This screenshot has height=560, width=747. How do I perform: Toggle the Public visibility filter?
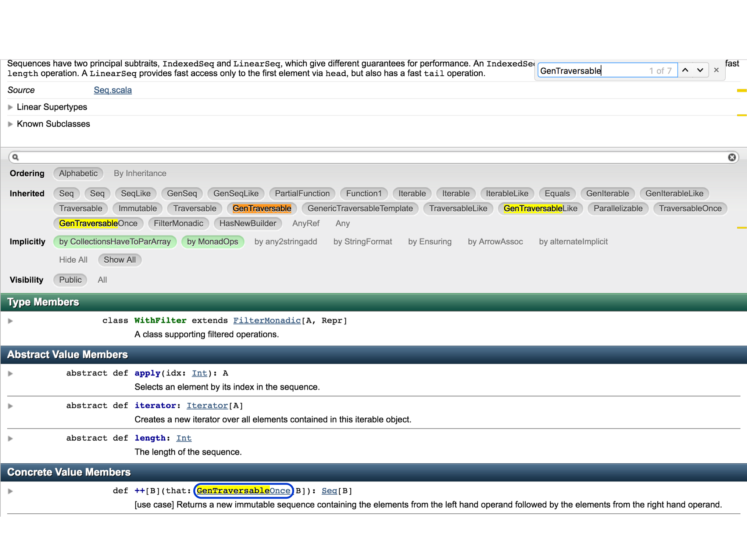[x=70, y=280]
